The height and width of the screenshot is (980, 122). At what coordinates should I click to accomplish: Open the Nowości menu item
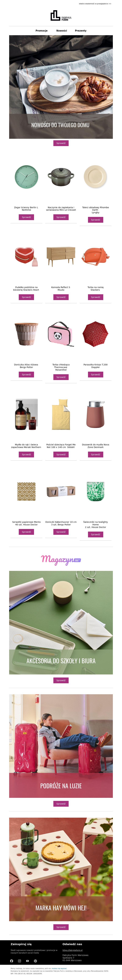click(x=61, y=31)
